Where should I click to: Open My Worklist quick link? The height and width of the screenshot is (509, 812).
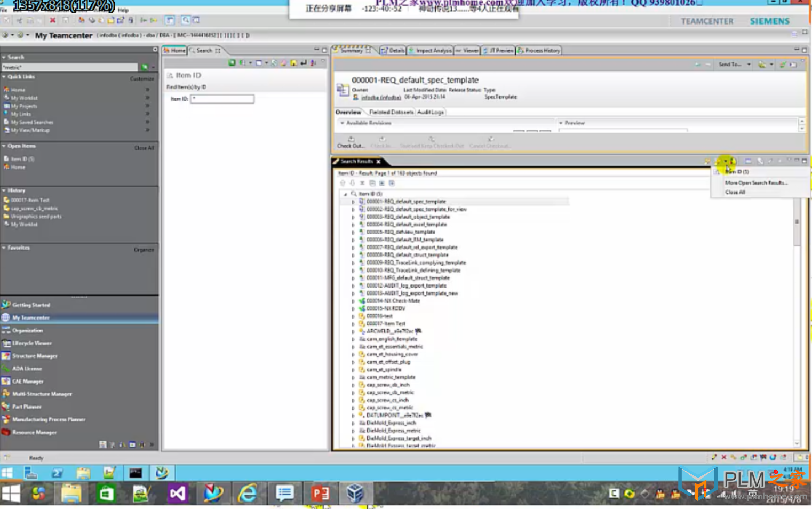(24, 98)
